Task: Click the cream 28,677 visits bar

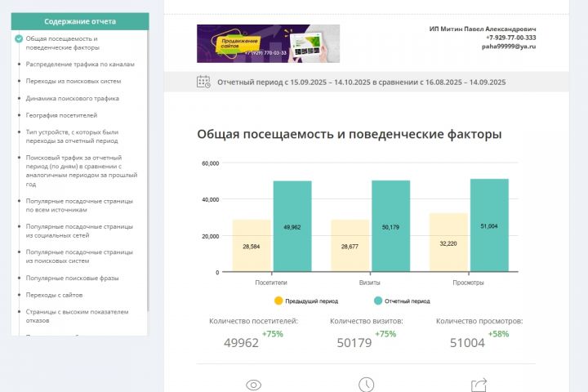Action: tap(350, 246)
